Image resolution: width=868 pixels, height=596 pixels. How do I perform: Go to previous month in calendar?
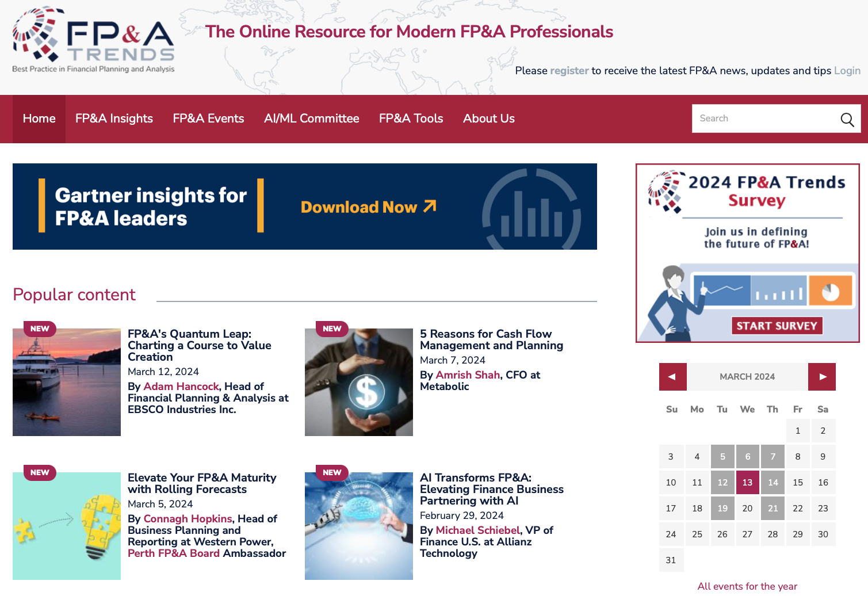pyautogui.click(x=672, y=377)
